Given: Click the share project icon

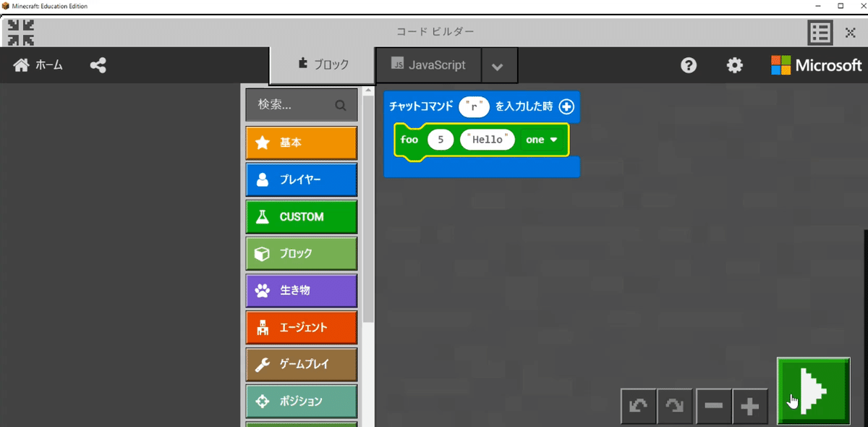Looking at the screenshot, I should coord(98,65).
